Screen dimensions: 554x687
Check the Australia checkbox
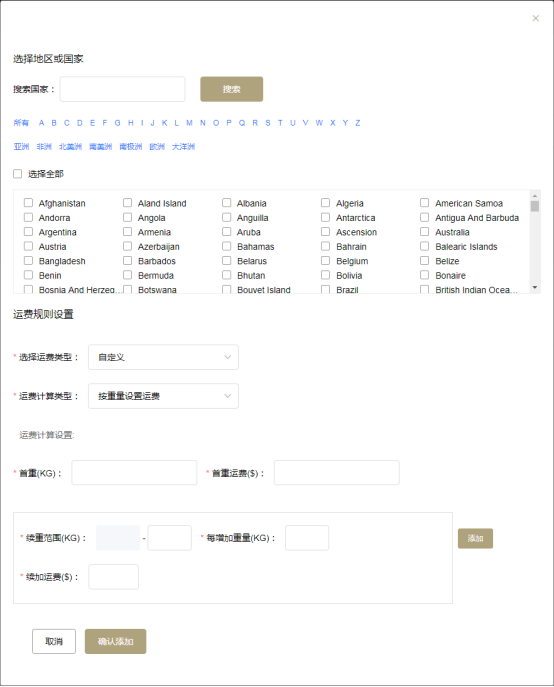tap(425, 232)
